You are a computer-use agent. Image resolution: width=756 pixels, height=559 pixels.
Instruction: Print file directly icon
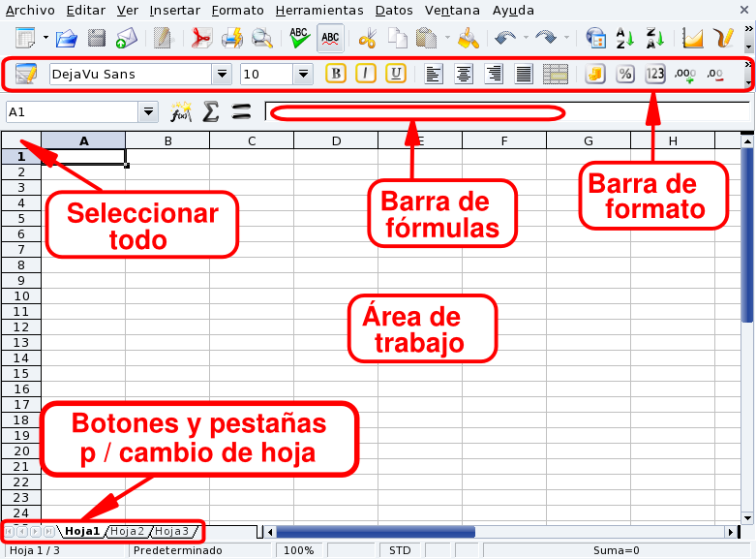click(232, 38)
